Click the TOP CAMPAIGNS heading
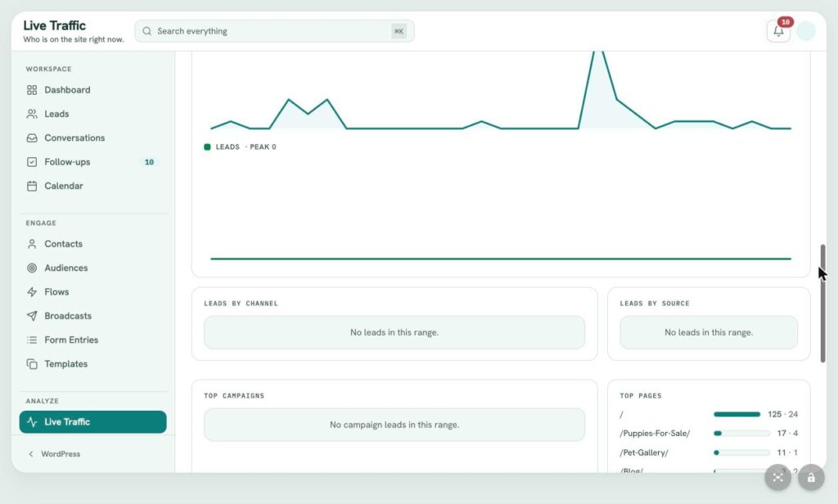Image resolution: width=838 pixels, height=504 pixels. click(234, 396)
